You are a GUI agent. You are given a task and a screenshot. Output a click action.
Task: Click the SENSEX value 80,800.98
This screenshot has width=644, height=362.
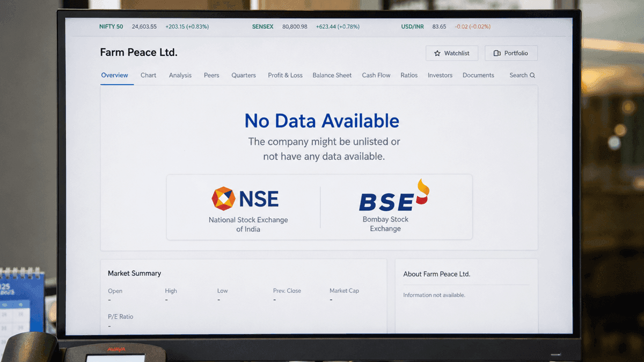pos(295,26)
